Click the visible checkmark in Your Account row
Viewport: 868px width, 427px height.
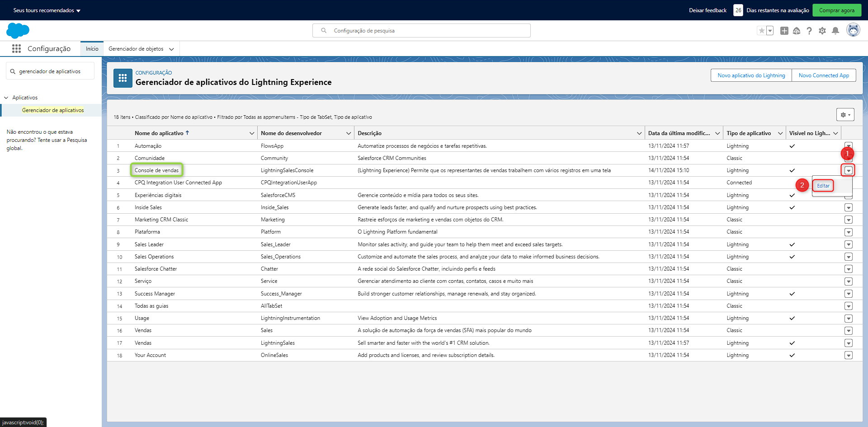point(792,355)
